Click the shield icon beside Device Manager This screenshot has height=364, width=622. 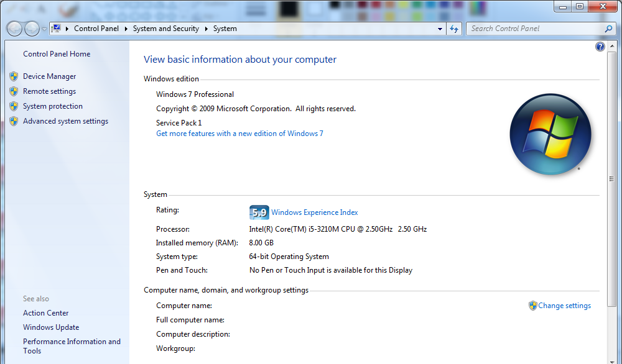click(14, 76)
